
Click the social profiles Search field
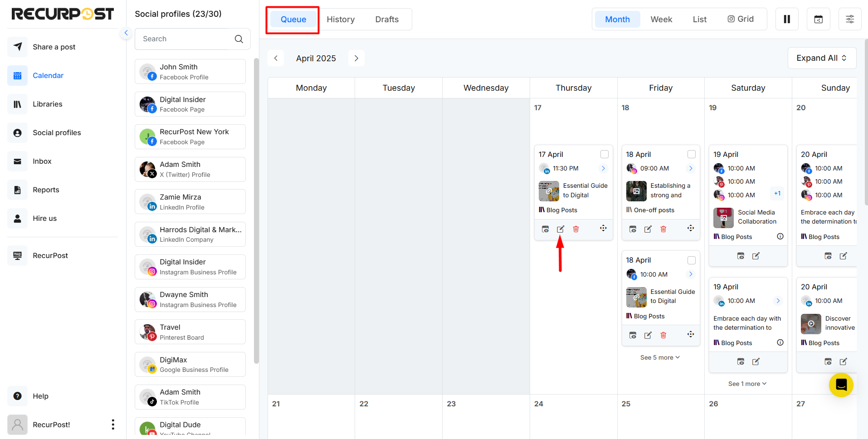tap(192, 39)
